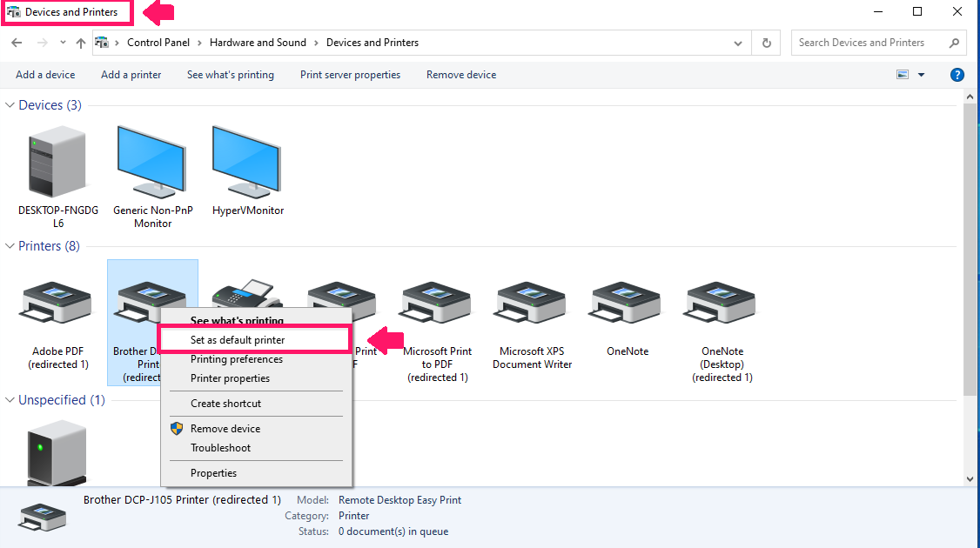Click See what's printing in toolbar

pyautogui.click(x=230, y=75)
